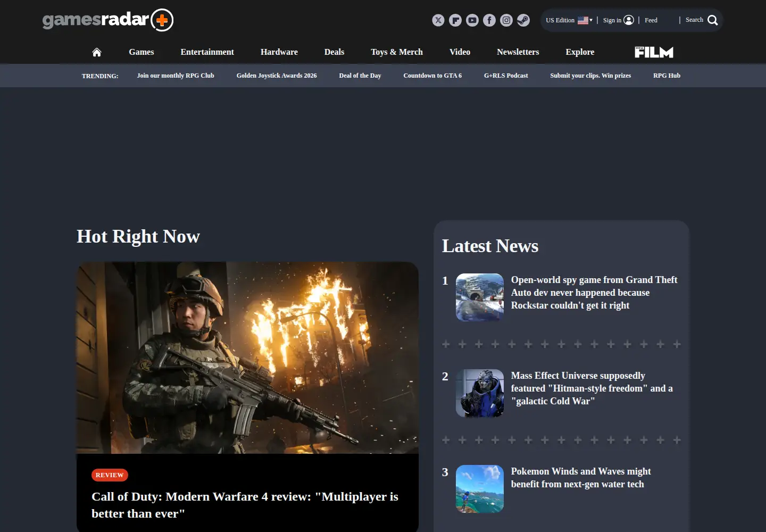
Task: Open the Call of Duty soldier image
Action: click(247, 358)
